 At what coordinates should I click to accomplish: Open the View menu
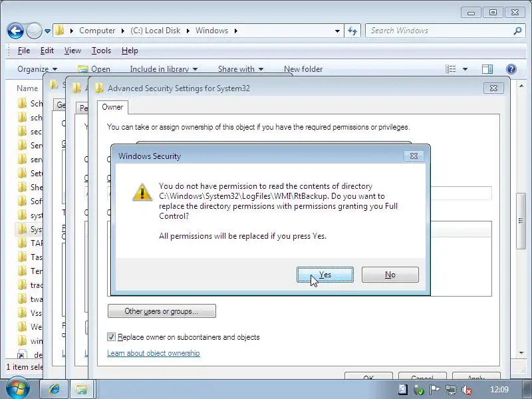click(72, 51)
